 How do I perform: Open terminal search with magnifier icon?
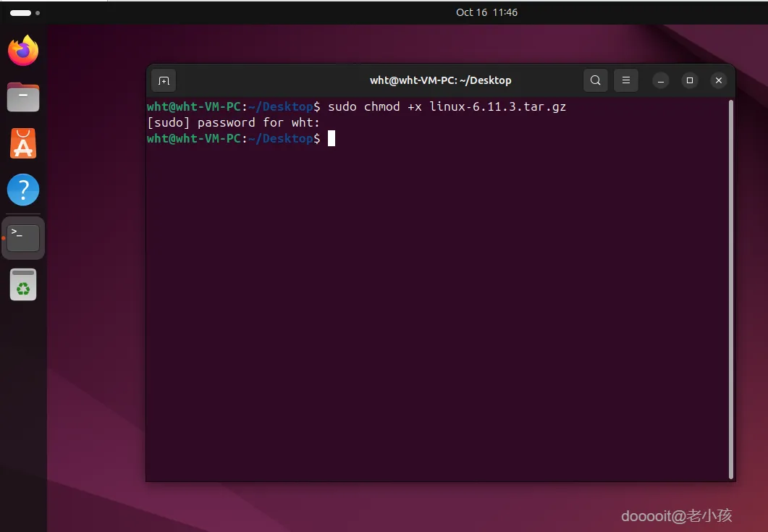[595, 80]
